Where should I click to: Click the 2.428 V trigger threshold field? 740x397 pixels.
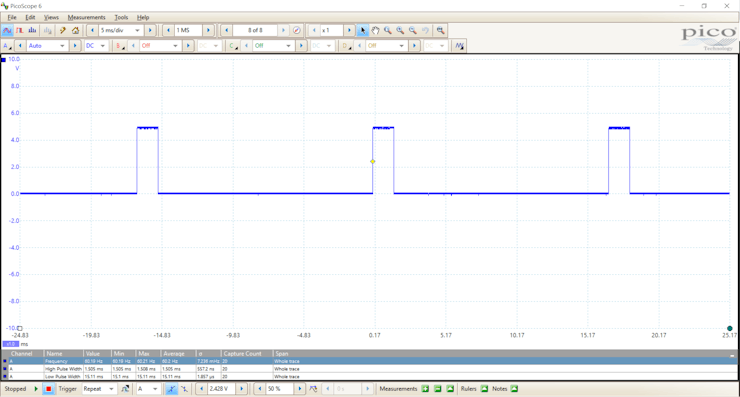click(221, 389)
